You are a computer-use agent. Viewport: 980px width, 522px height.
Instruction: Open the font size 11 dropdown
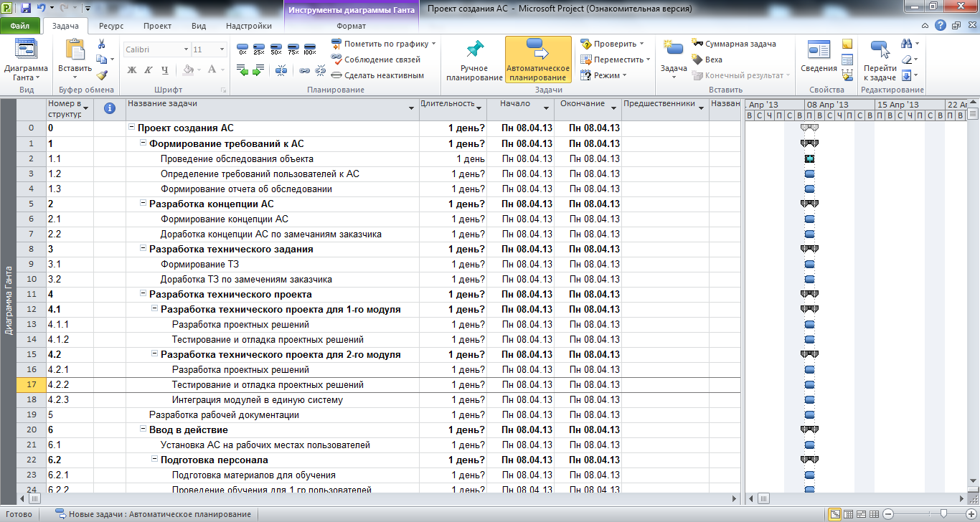coord(222,49)
